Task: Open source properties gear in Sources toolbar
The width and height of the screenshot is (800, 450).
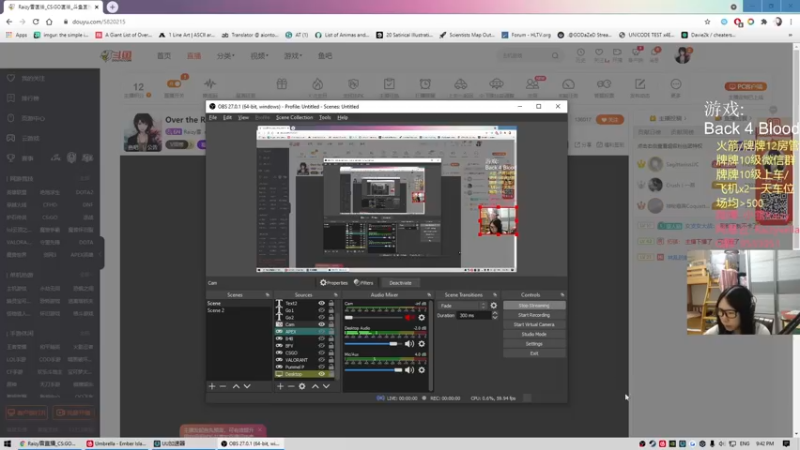Action: [302, 386]
